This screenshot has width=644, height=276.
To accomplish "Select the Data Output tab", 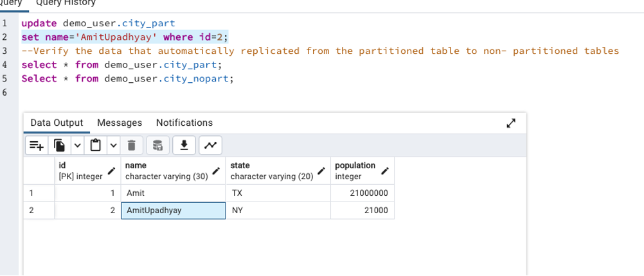I will 57,123.
